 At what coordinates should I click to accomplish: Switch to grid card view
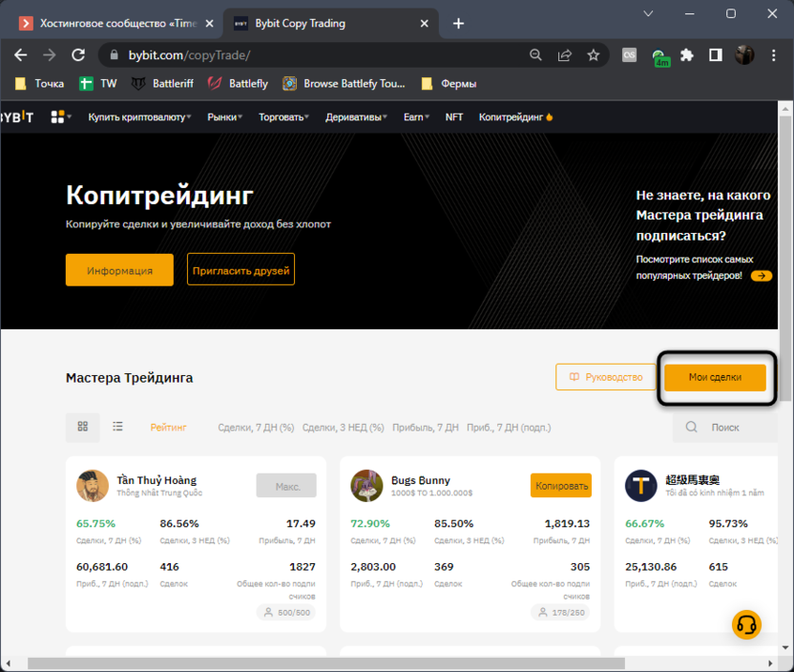pyautogui.click(x=82, y=427)
